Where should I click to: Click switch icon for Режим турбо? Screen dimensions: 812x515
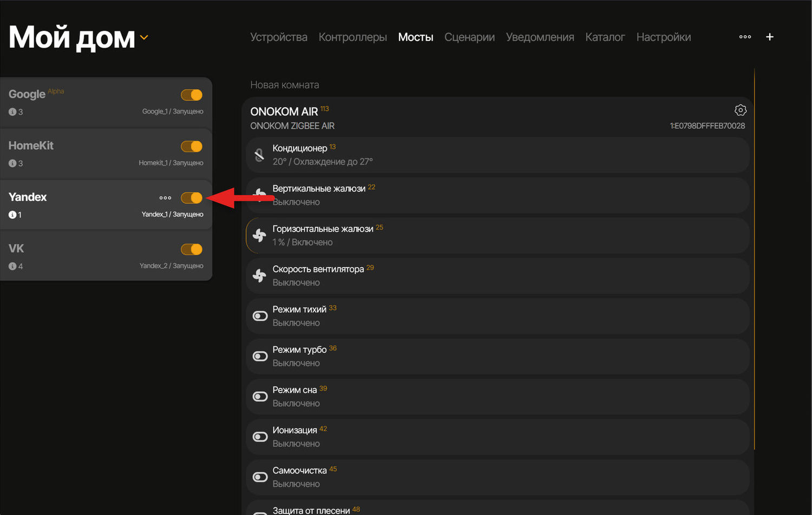[x=260, y=356]
